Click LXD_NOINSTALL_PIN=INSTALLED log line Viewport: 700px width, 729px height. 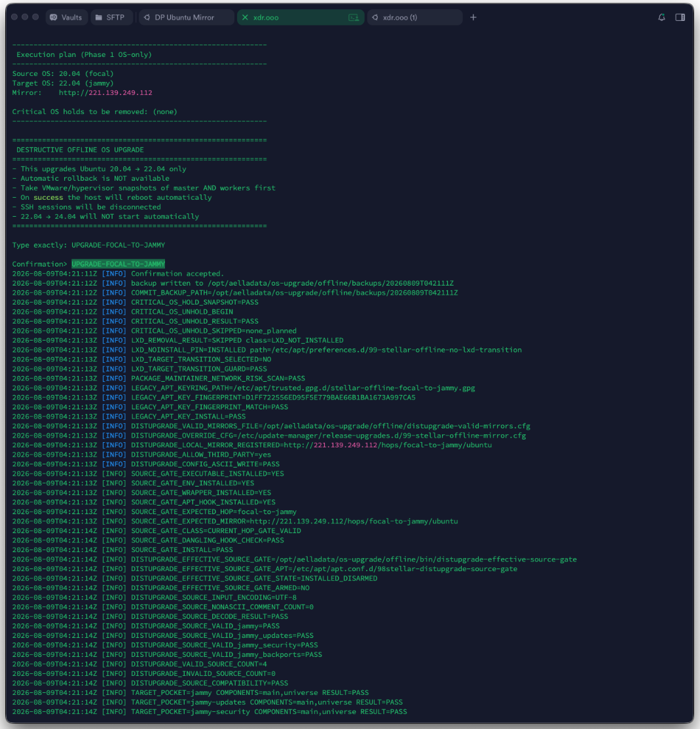pyautogui.click(x=267, y=350)
